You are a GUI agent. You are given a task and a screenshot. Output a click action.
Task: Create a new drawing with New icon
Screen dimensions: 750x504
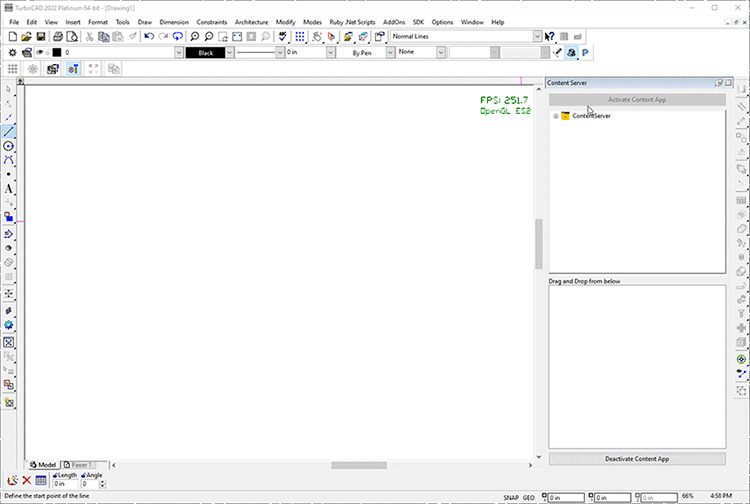13,36
